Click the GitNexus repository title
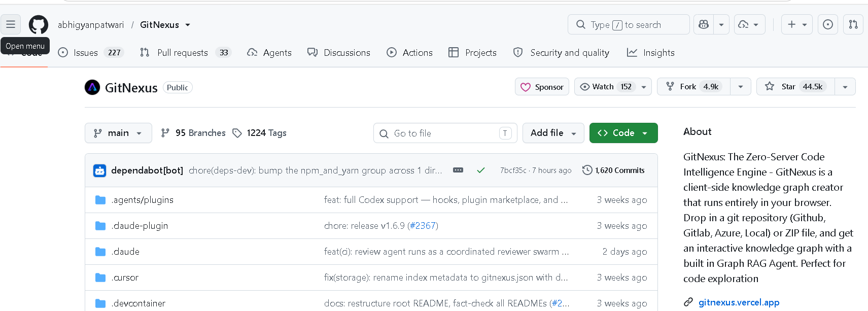868x311 pixels. pos(131,88)
